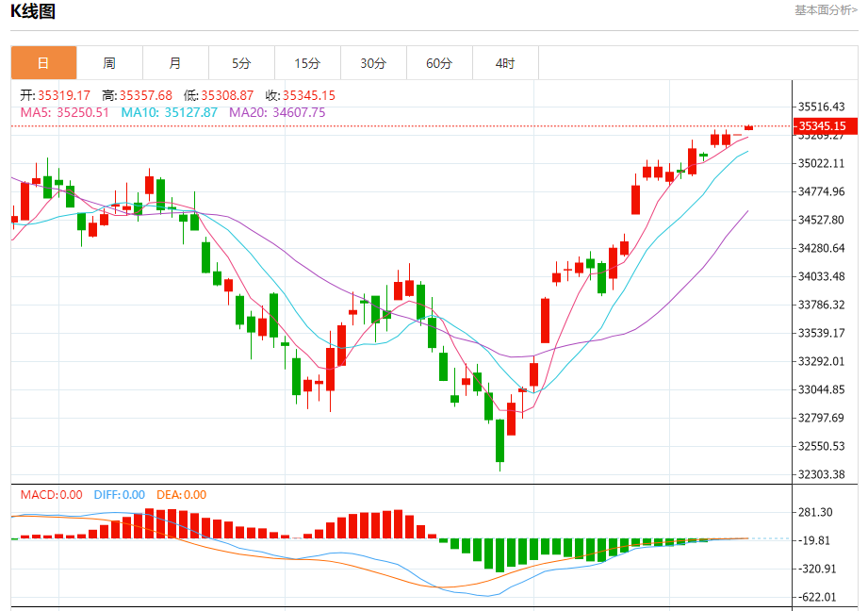Screen dimensions: 868x611
Task: Select the 日 daily chart tab
Action: point(43,63)
